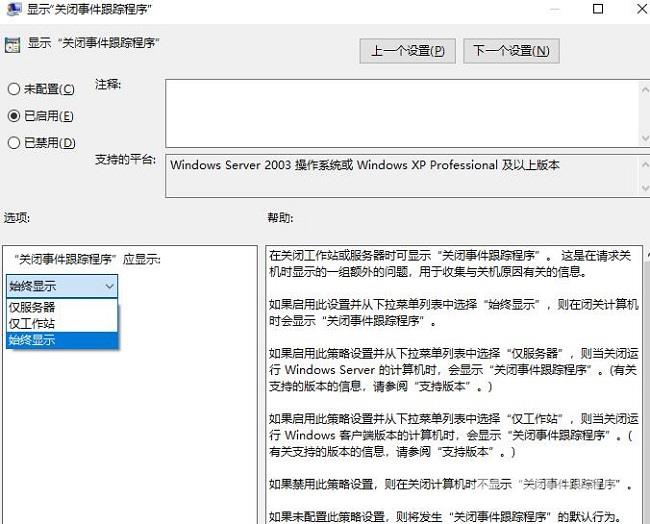Choose highlighted 始终显示 list option
650x524 pixels.
point(62,340)
